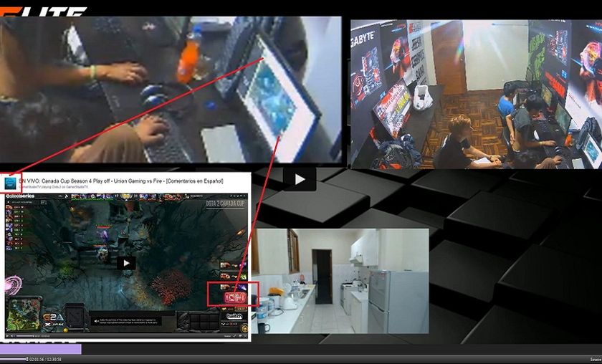Click the Twitch logo in the embedded stream

(234, 317)
